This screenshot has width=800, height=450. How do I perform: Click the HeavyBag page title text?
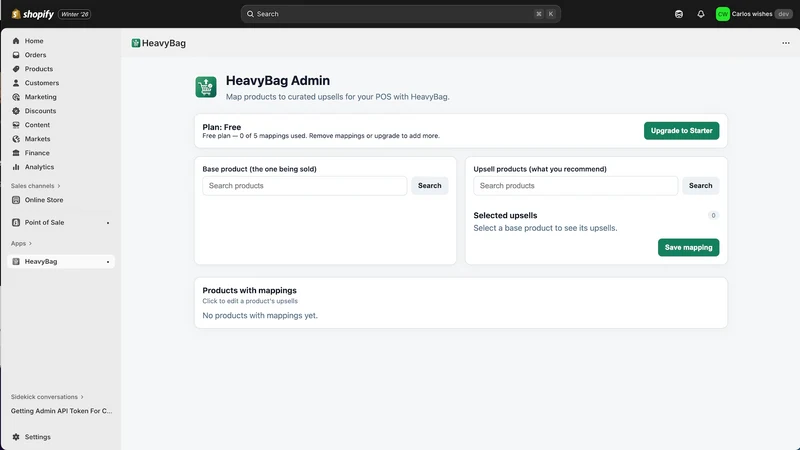click(164, 43)
